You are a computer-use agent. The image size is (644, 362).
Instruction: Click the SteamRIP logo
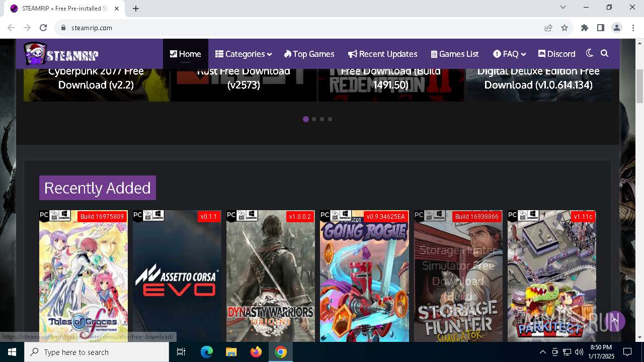[x=61, y=54]
